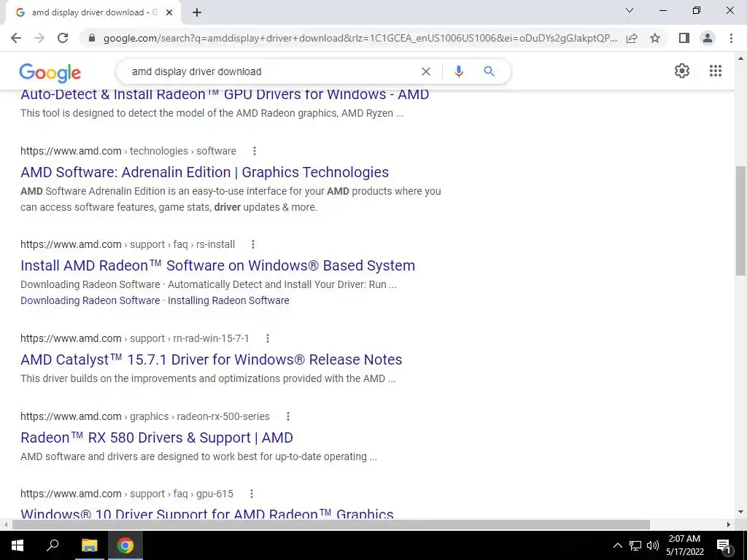Open options for radeon-rx-500-series result

tap(287, 416)
